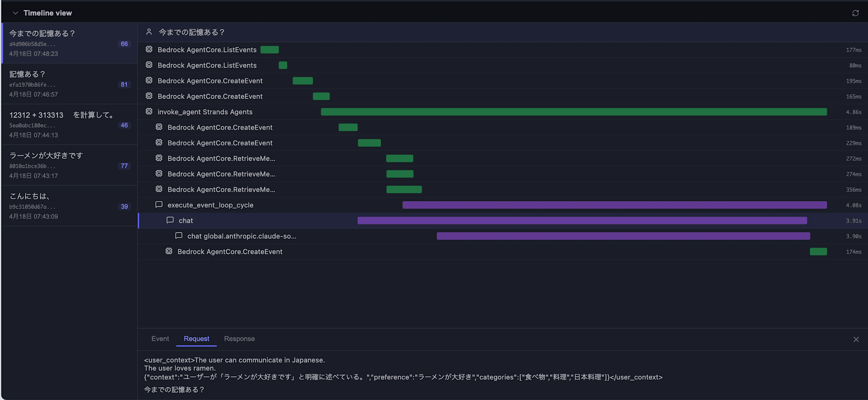Click first Bedrock AgentCore.ListEvents chip icon
Screen dimensions: 868x400
point(149,50)
